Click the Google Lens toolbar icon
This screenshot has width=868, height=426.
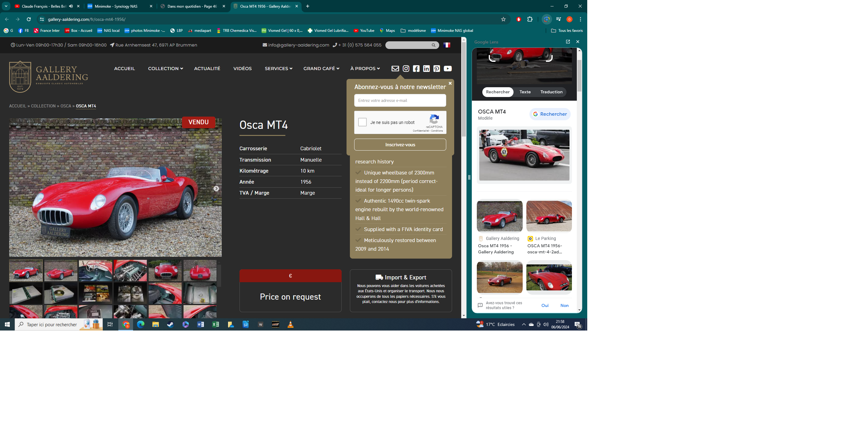[547, 19]
